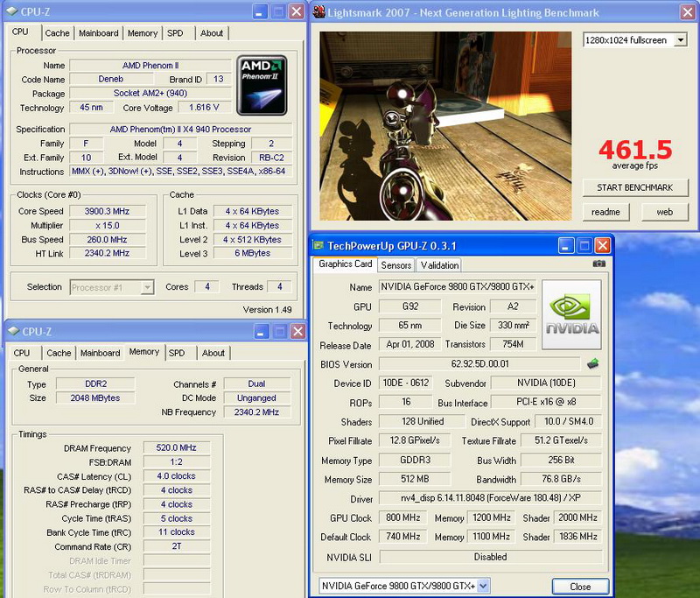Image resolution: width=700 pixels, height=598 pixels.
Task: Minimize the upper CPU-Z window
Action: (260, 11)
